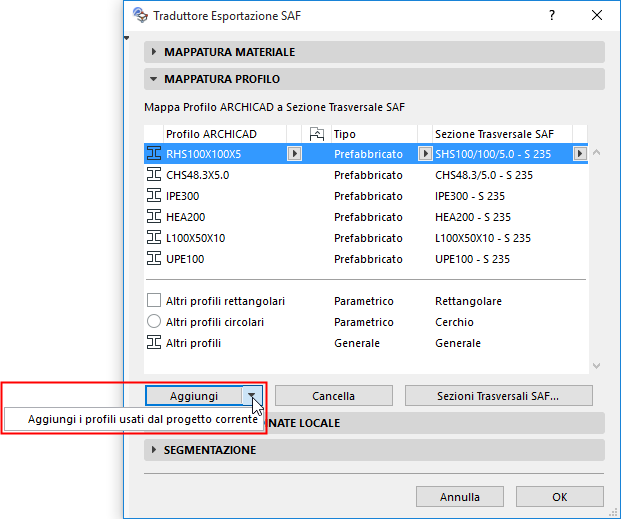
Task: Expand the MAPPATURA MATERIALE section
Action: [x=154, y=52]
